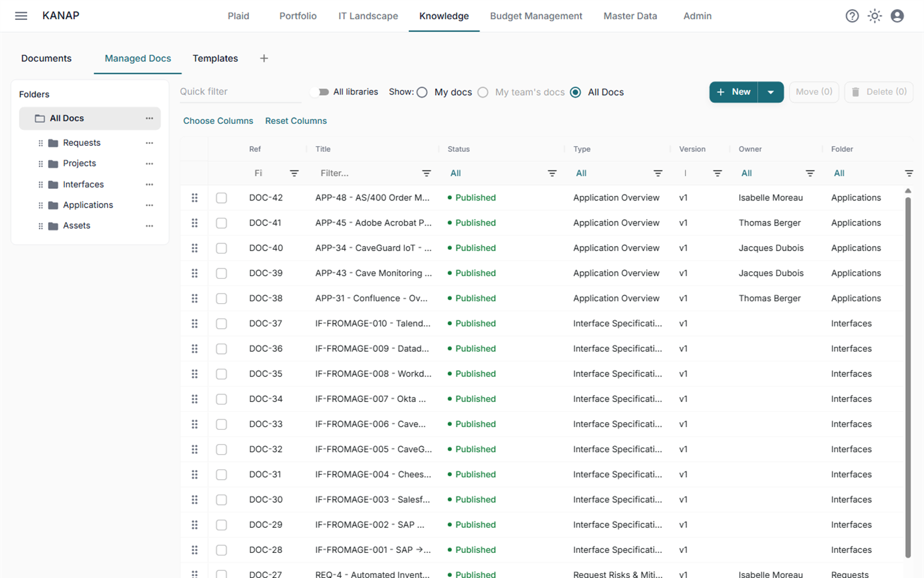Open the IT Landscape menu

[x=368, y=16]
